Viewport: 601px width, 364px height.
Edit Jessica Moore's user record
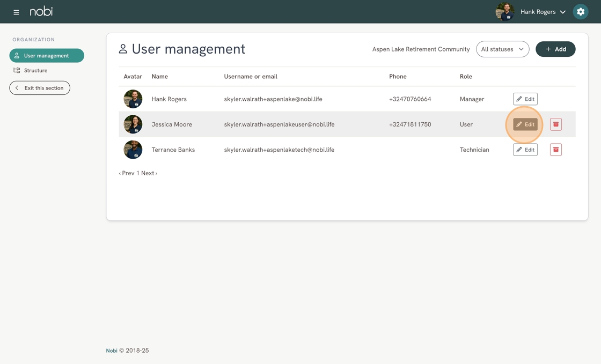pyautogui.click(x=525, y=124)
